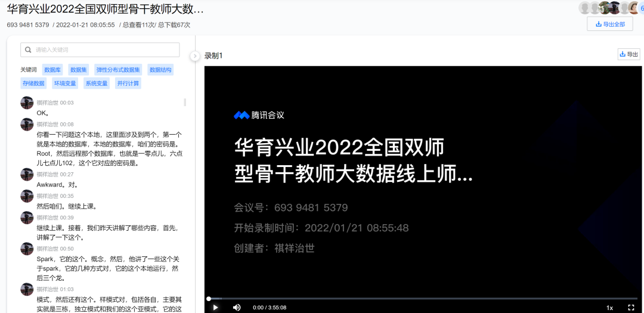
Task: Click the 录制1 recording label
Action: (213, 55)
